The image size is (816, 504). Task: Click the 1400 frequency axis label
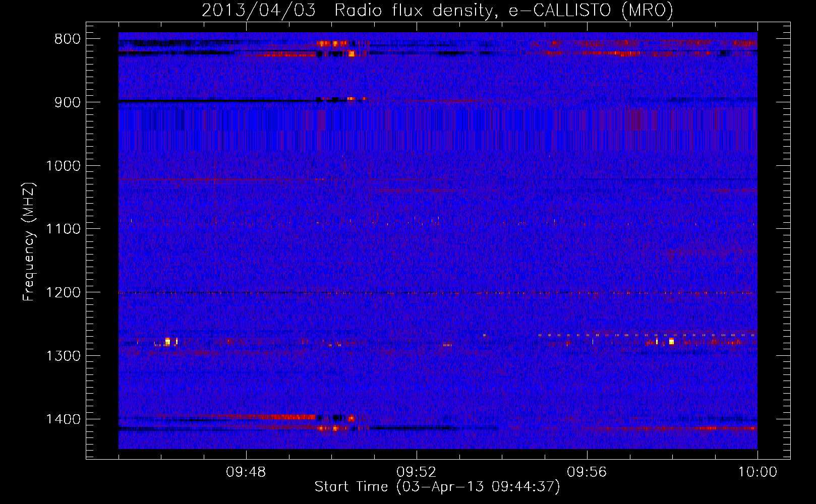coord(63,419)
